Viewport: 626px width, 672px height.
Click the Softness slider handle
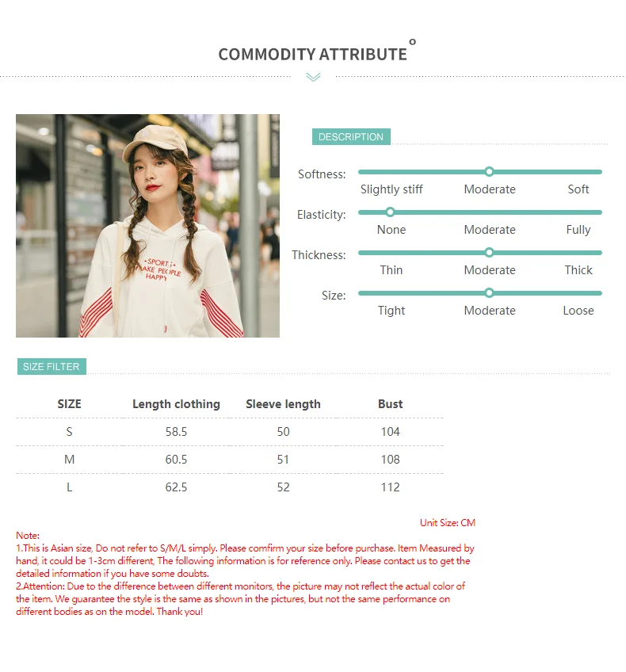tap(489, 172)
